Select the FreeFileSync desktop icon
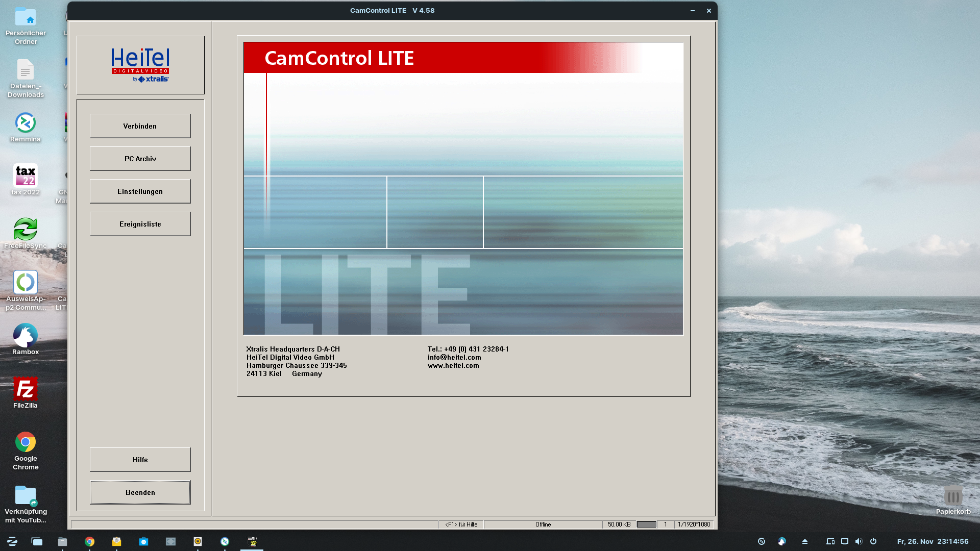Viewport: 980px width, 551px height. tap(26, 234)
